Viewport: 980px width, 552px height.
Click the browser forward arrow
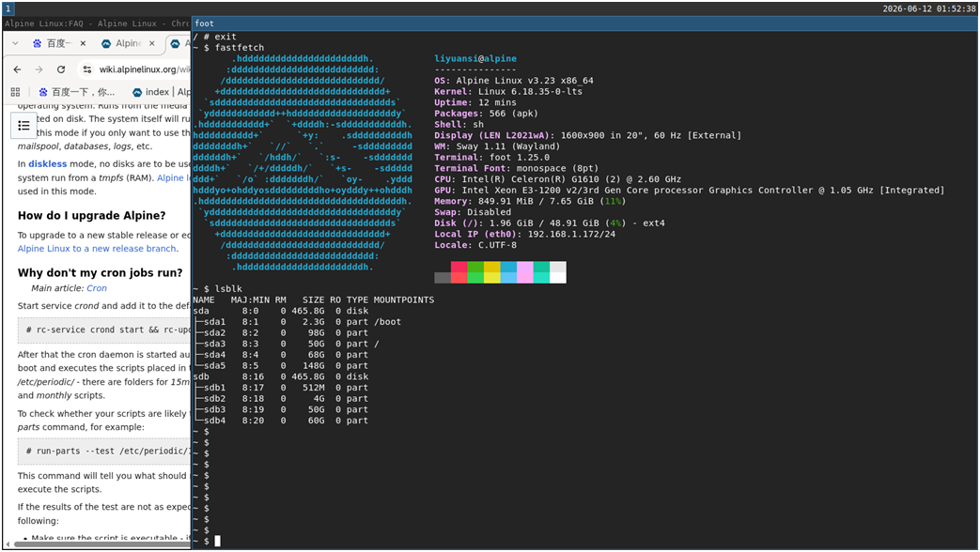tap(39, 69)
